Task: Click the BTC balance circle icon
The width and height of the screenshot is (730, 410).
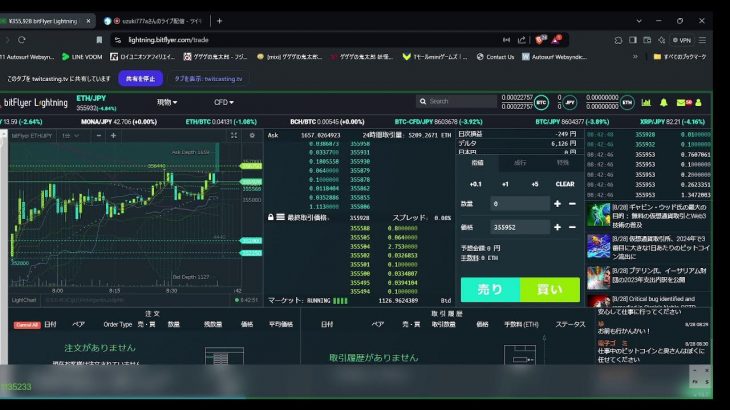Action: pos(541,102)
